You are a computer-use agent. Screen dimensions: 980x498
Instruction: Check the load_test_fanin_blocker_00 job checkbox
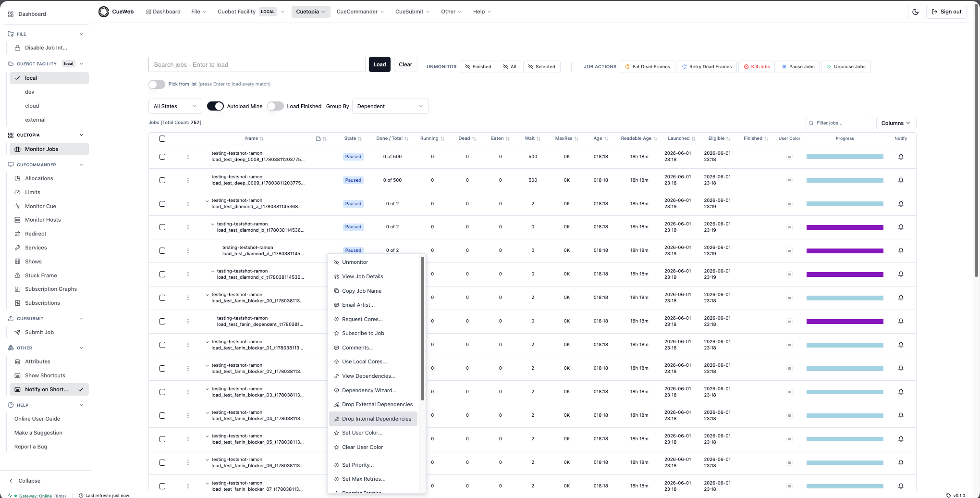coord(162,298)
